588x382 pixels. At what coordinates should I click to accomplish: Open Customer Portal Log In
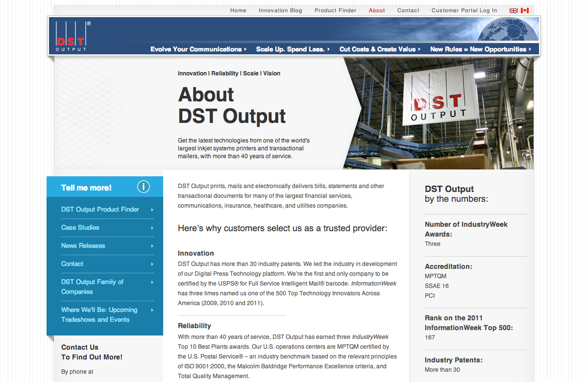click(x=464, y=10)
